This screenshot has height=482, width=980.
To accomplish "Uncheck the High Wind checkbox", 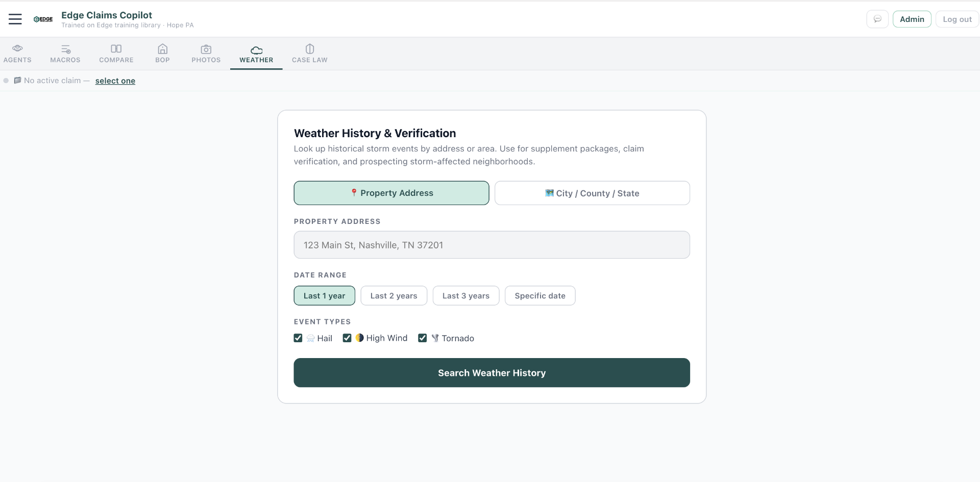I will coord(347,338).
